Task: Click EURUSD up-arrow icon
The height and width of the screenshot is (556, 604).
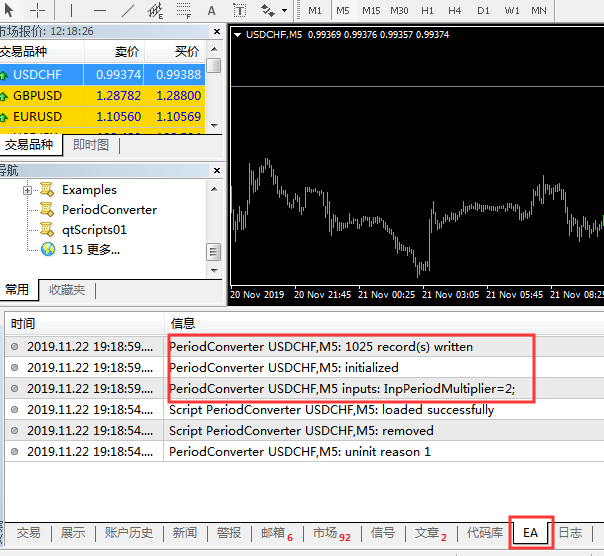Action: coord(3,117)
